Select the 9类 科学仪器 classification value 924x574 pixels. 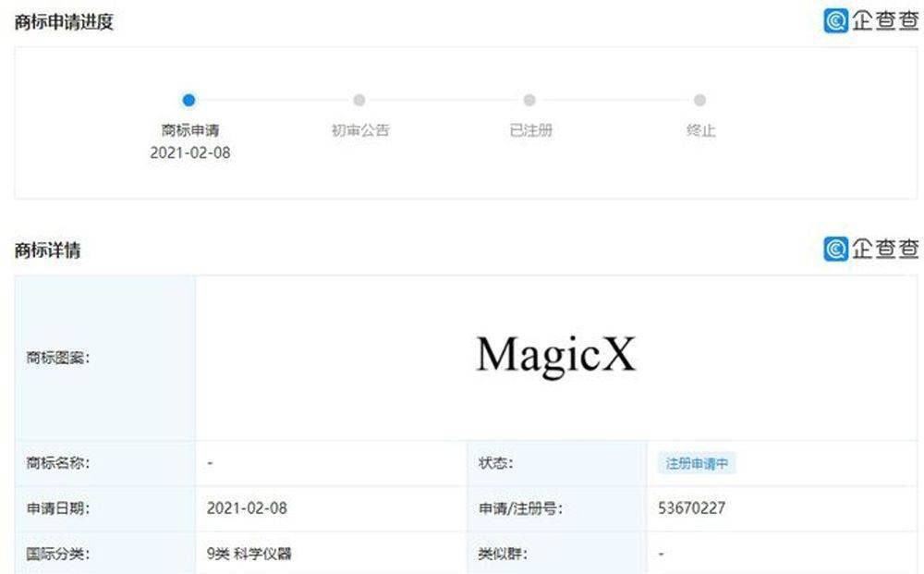(249, 554)
